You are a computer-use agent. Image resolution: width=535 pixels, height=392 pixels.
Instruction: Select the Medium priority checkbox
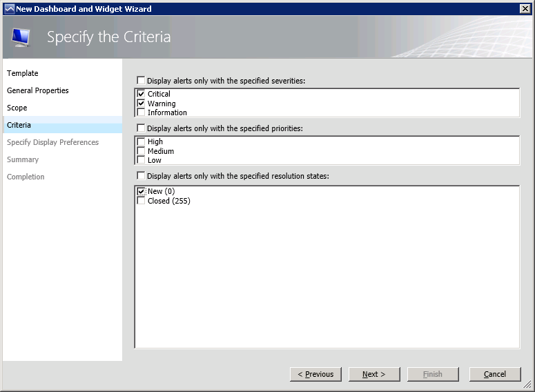142,151
